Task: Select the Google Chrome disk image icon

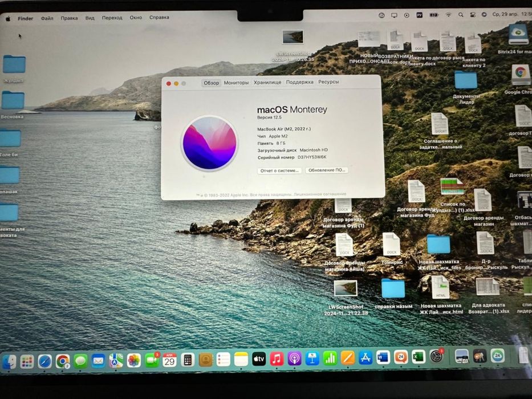Action: pos(521,75)
